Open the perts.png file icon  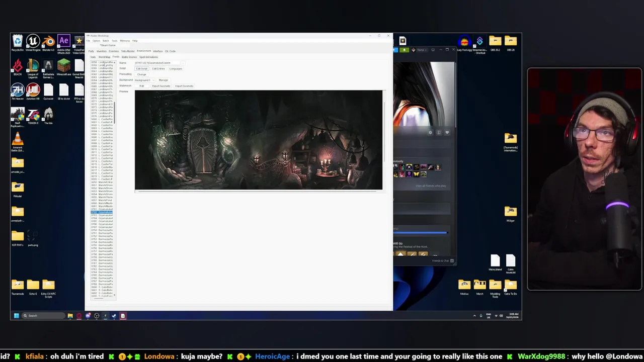coord(33,238)
